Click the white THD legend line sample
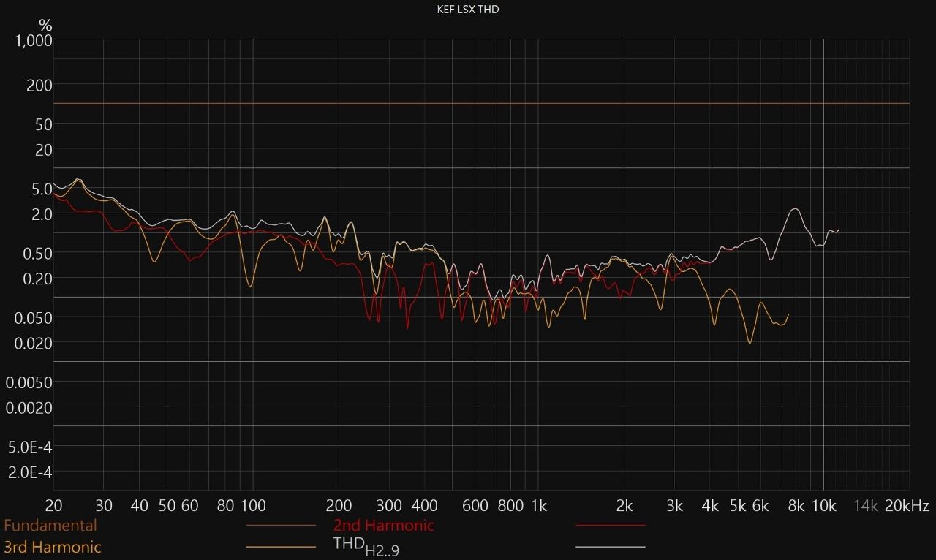 [x=611, y=547]
